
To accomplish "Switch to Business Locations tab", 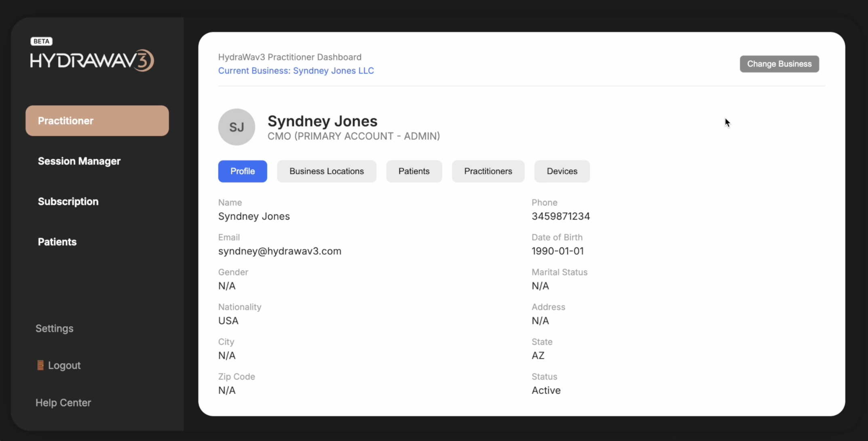I will click(327, 171).
